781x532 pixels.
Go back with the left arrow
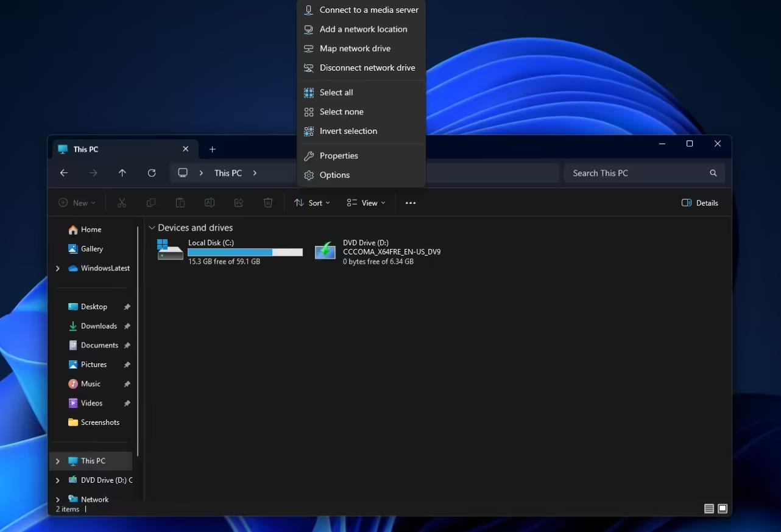tap(64, 173)
